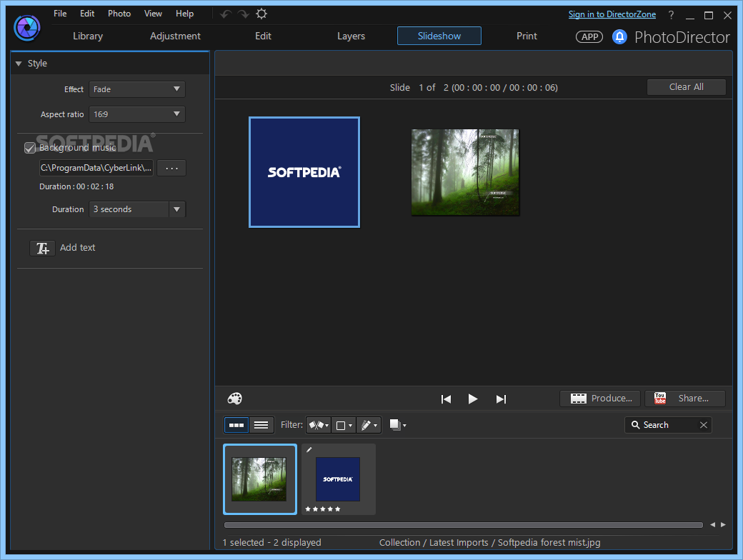Open the color label filter dropdown
Viewport: 743px width, 560px height.
(x=344, y=426)
